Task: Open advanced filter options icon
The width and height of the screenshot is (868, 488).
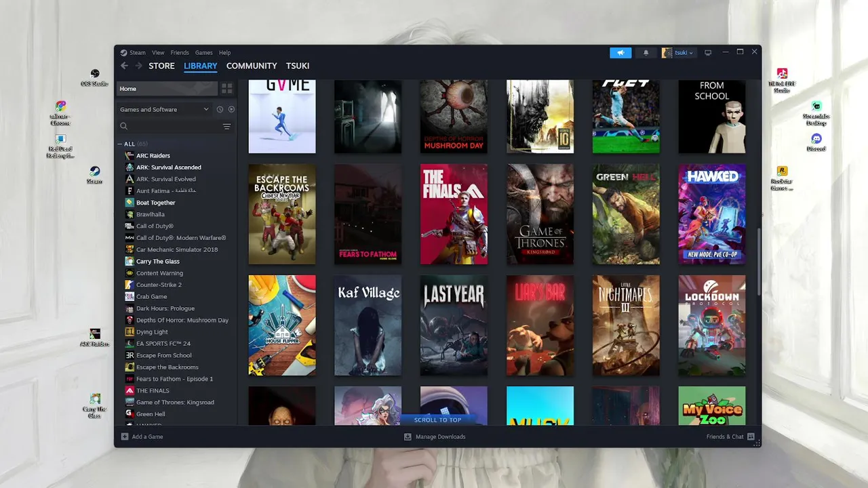Action: 227,126
